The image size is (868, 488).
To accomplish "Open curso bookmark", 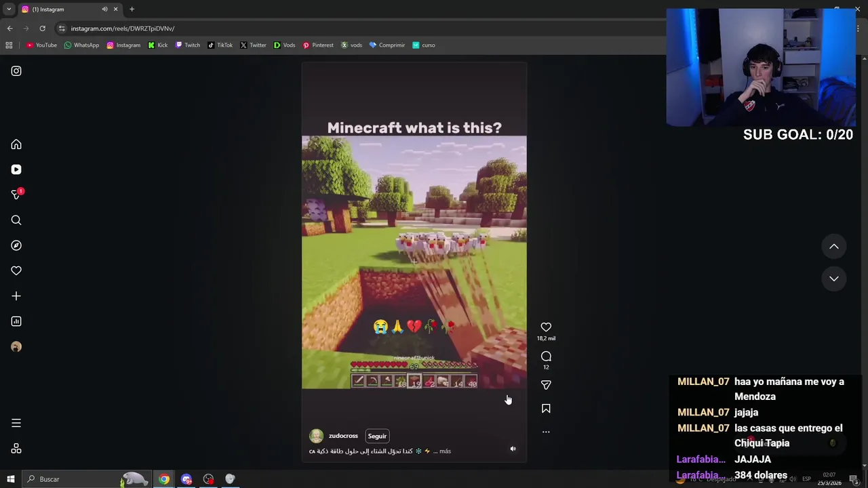I will click(x=424, y=45).
